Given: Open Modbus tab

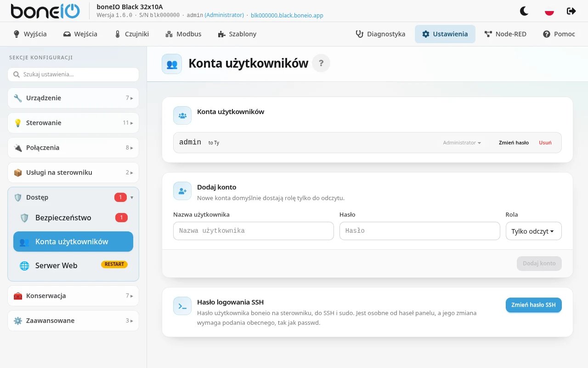Looking at the screenshot, I should click(x=183, y=34).
